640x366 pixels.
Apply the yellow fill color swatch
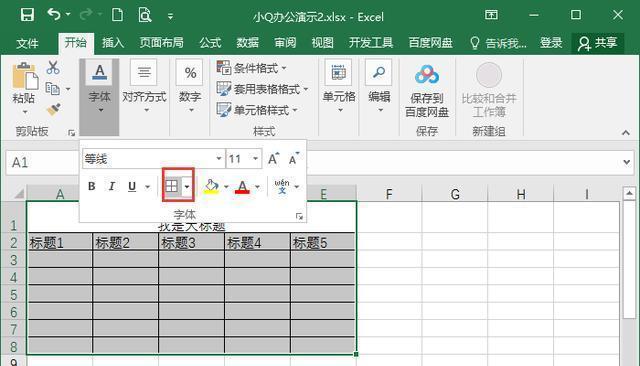coord(211,186)
